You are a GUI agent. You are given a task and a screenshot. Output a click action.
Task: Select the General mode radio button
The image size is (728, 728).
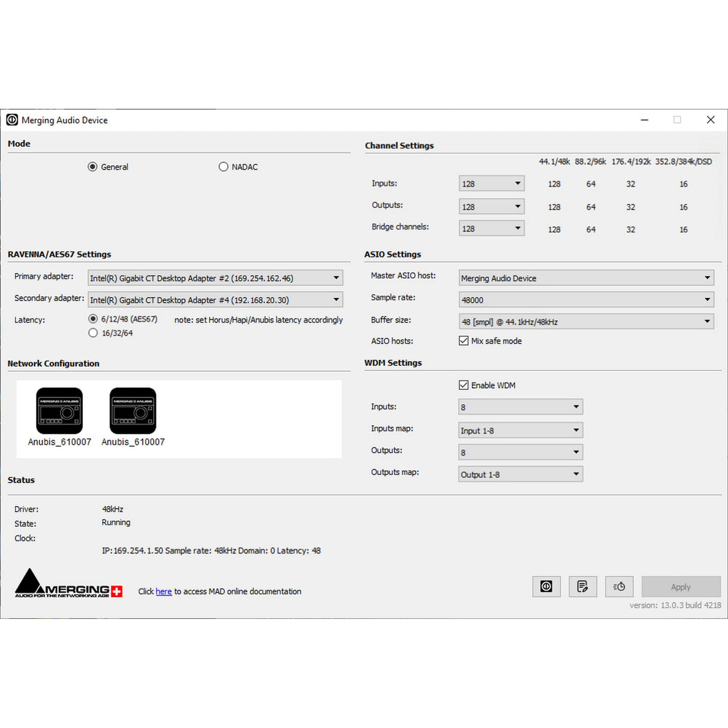pos(92,167)
